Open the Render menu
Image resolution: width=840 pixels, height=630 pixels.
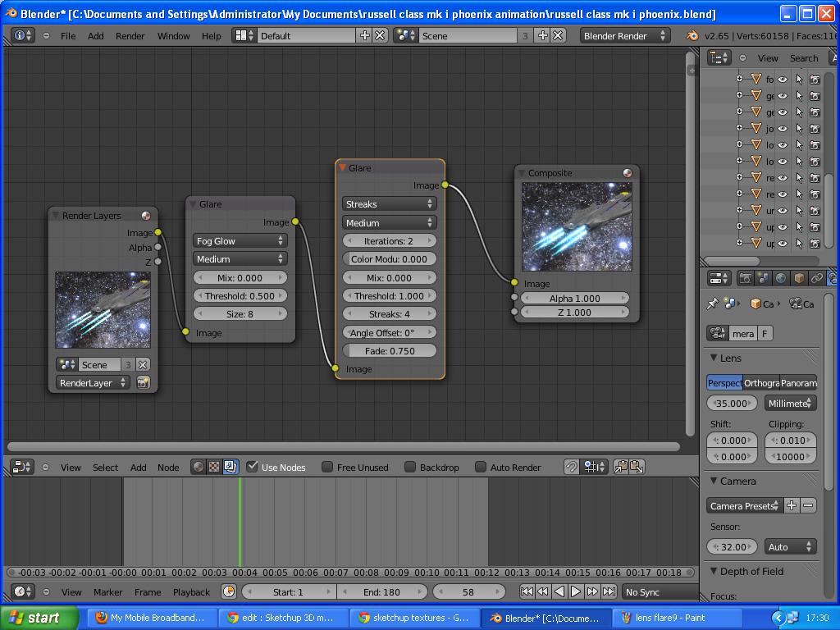[130, 36]
